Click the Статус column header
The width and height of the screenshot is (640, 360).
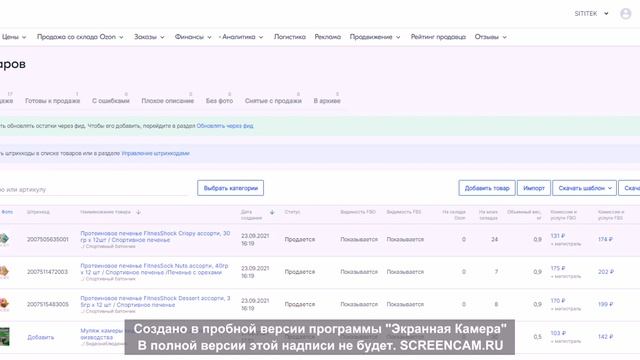(x=292, y=212)
